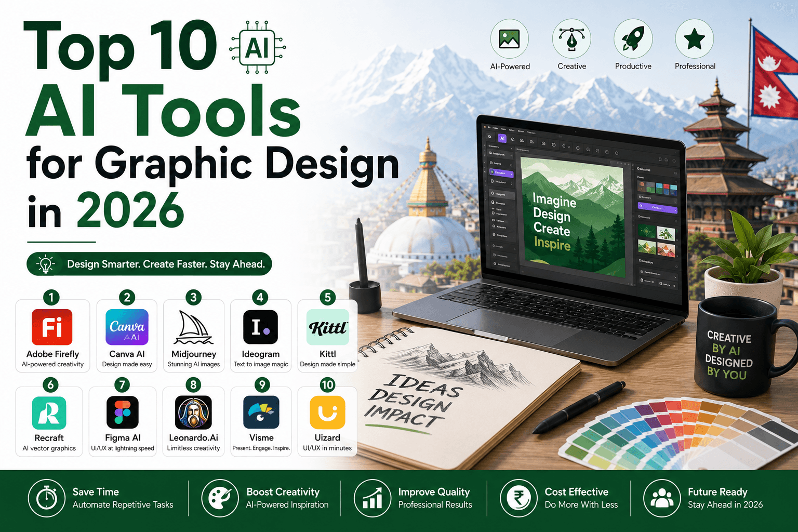Click the 'for Graphic Design' headline text
The width and height of the screenshot is (798, 532).
(x=213, y=164)
